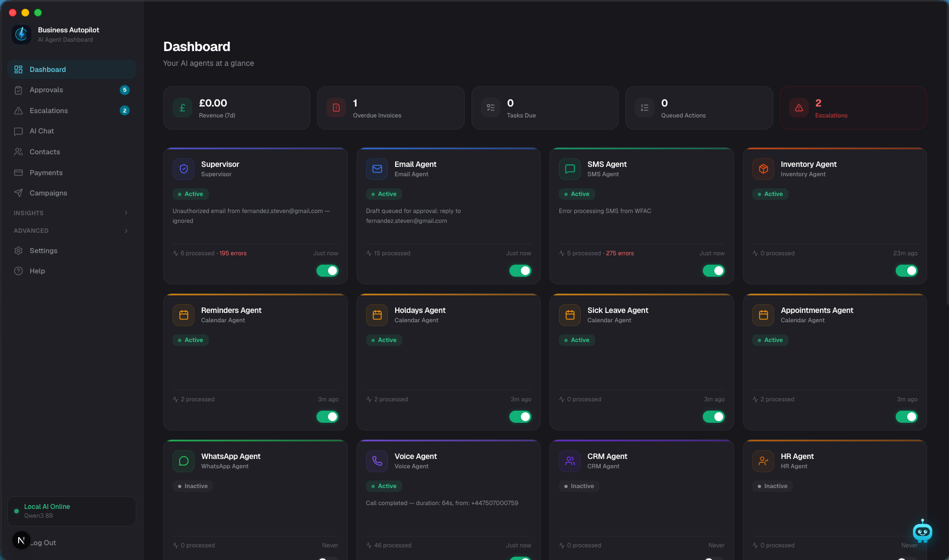Click the HR Agent person icon
This screenshot has height=560, width=949.
763,461
